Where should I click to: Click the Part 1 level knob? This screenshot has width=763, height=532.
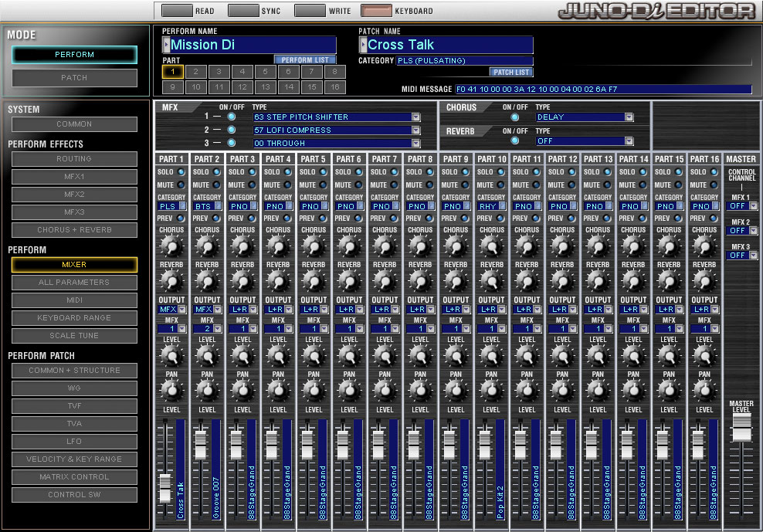[x=171, y=356]
